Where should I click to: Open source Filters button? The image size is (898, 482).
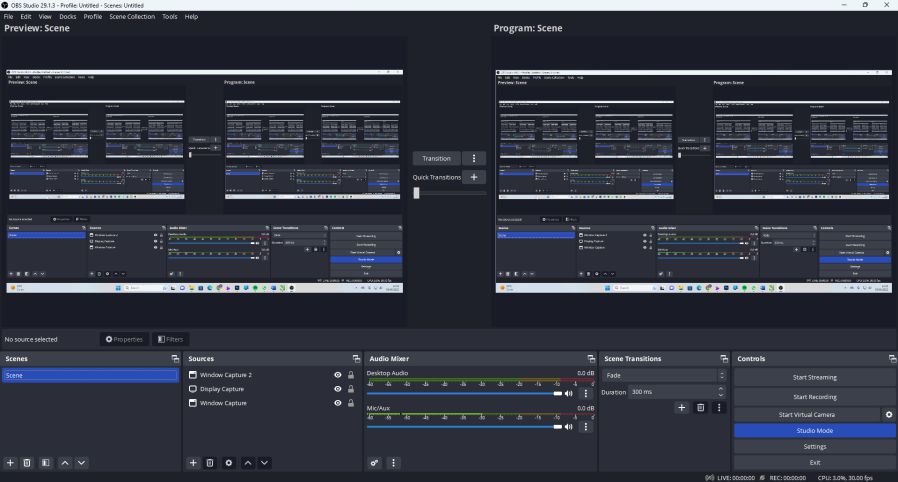[171, 339]
